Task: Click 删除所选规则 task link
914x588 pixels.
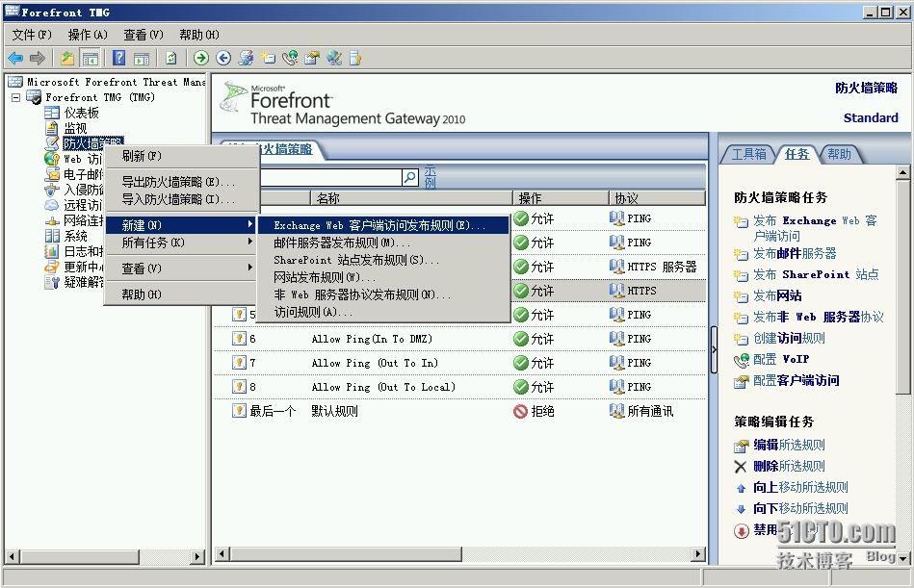Action: tap(789, 466)
